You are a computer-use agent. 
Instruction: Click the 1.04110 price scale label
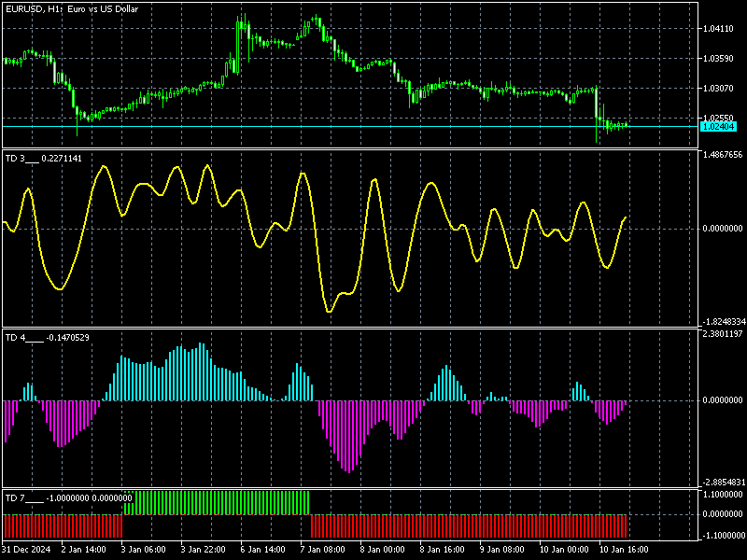718,29
